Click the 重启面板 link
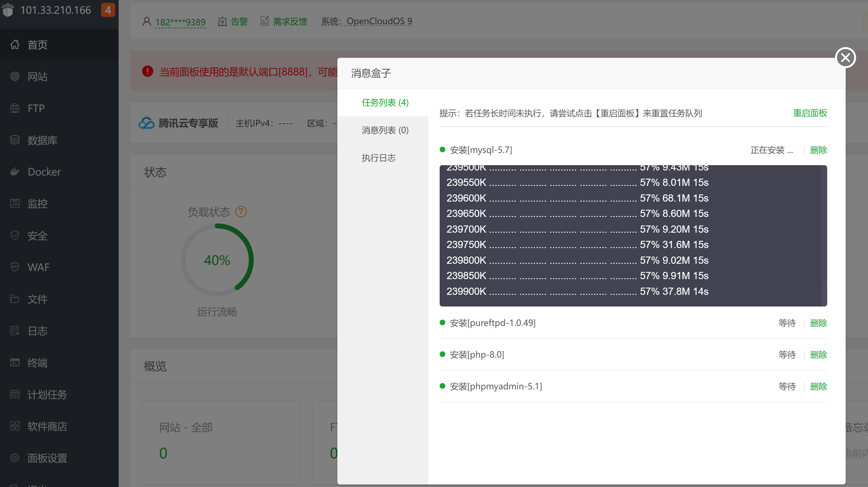The height and width of the screenshot is (487, 868). point(810,113)
